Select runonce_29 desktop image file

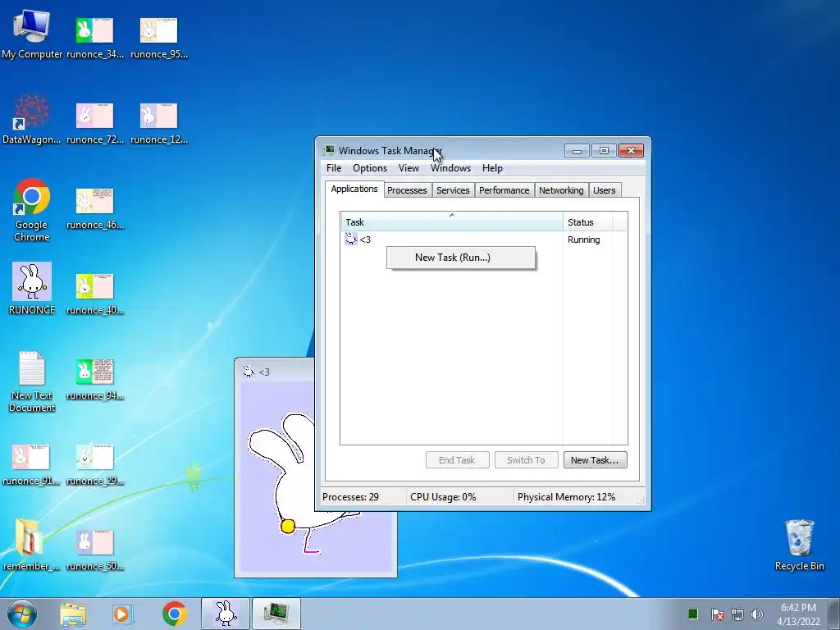click(x=95, y=464)
